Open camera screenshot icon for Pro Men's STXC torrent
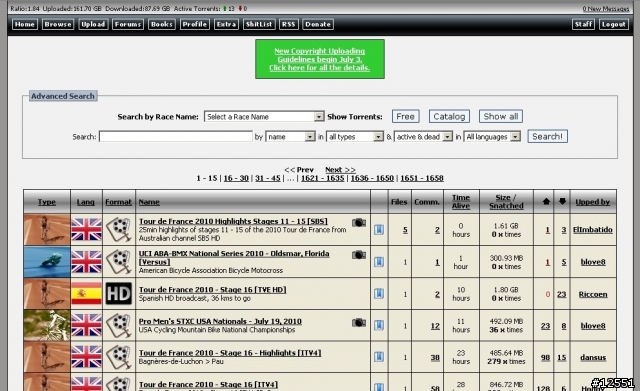This screenshot has width=640, height=391. pos(359,323)
